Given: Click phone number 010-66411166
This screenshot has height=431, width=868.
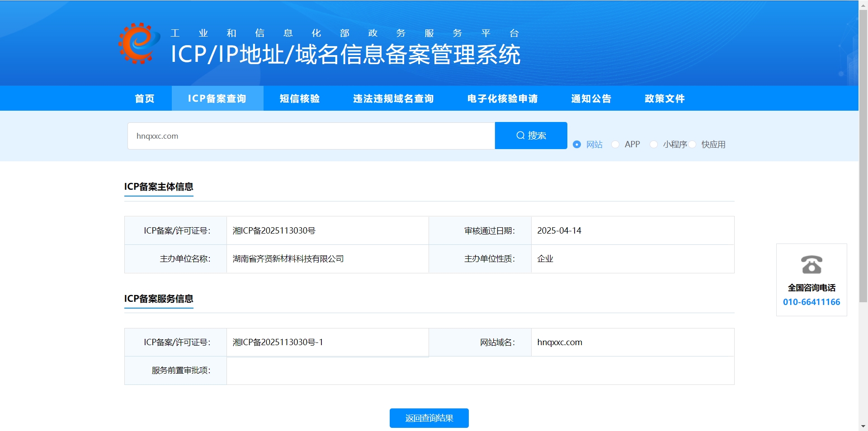Looking at the screenshot, I should tap(811, 302).
